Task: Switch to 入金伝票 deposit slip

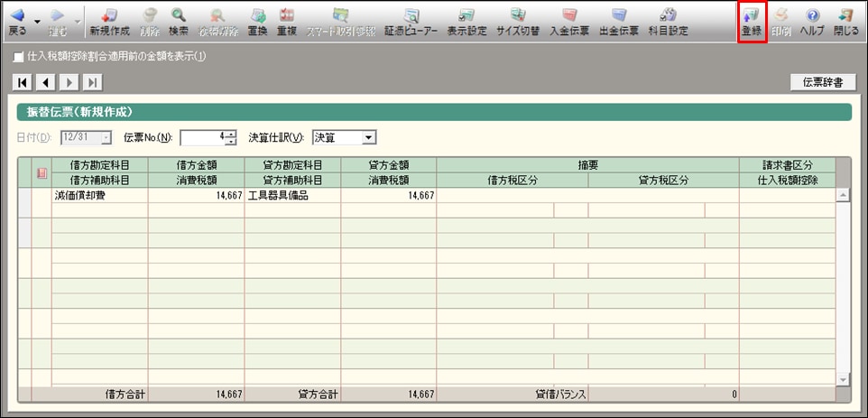Action: 569,21
